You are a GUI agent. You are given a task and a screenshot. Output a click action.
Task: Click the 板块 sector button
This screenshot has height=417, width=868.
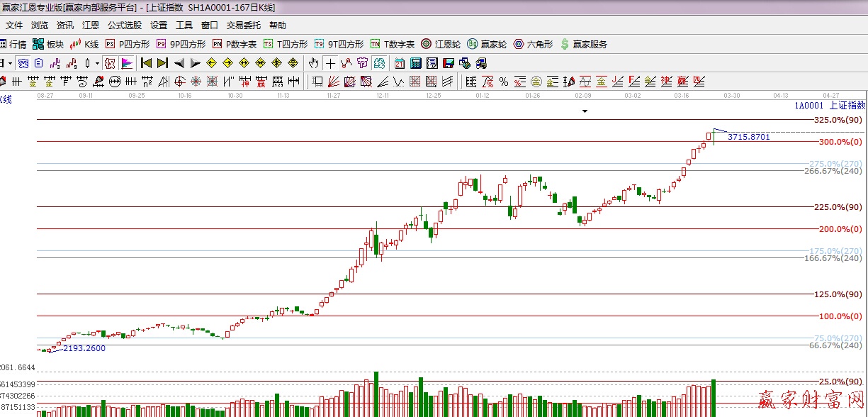pyautogui.click(x=49, y=44)
